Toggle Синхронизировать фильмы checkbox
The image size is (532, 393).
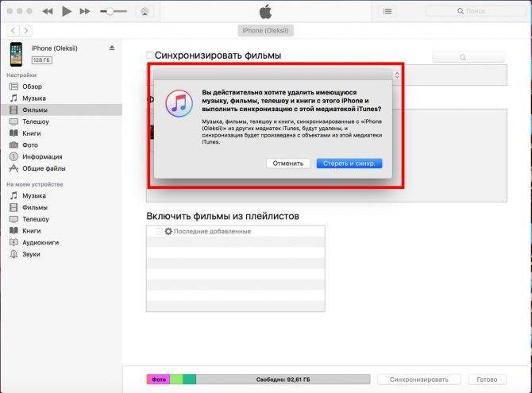click(150, 56)
